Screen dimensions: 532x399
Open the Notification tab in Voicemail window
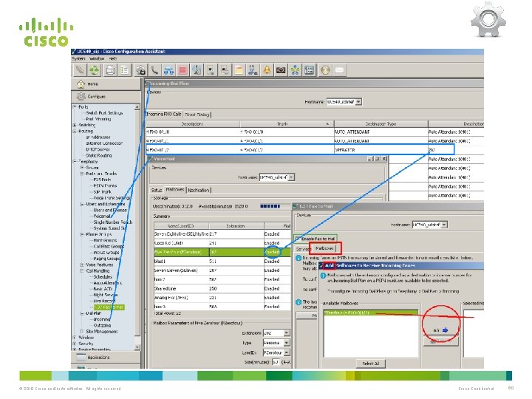(199, 190)
